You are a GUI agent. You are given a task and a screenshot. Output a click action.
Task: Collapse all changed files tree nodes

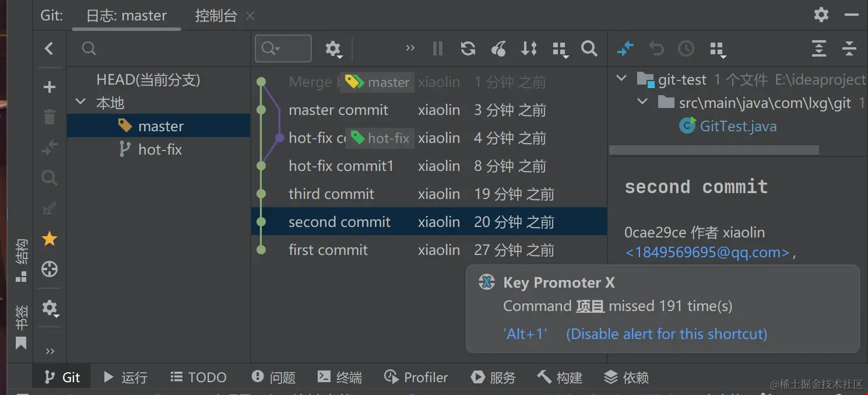click(x=849, y=48)
